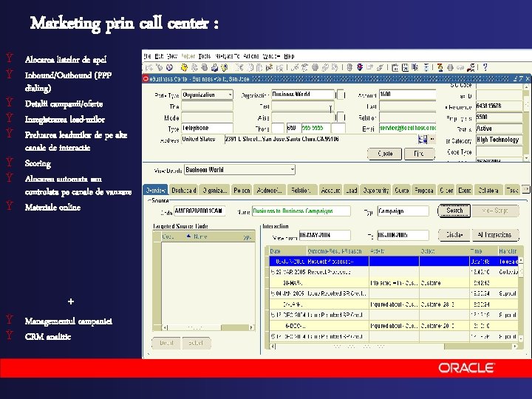Click the printer icon next to the yellow star
The image size is (532, 399).
coord(214,67)
